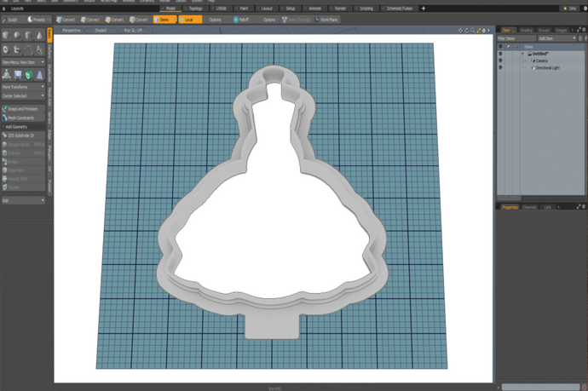Click the Presets button
The height and width of the screenshot is (391, 588).
[37, 20]
